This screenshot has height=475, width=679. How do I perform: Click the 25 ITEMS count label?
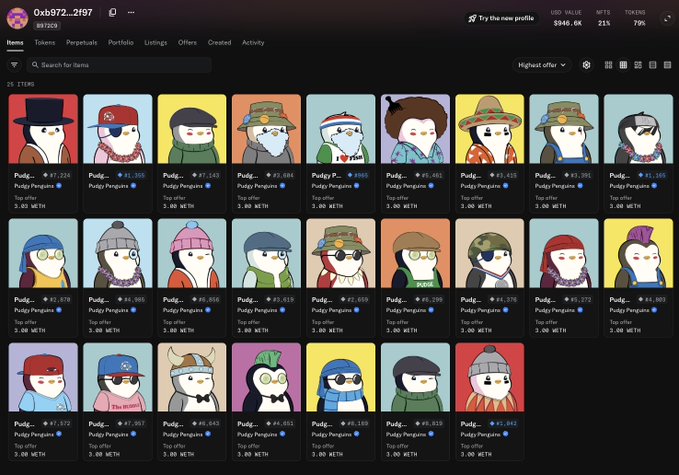[x=20, y=84]
